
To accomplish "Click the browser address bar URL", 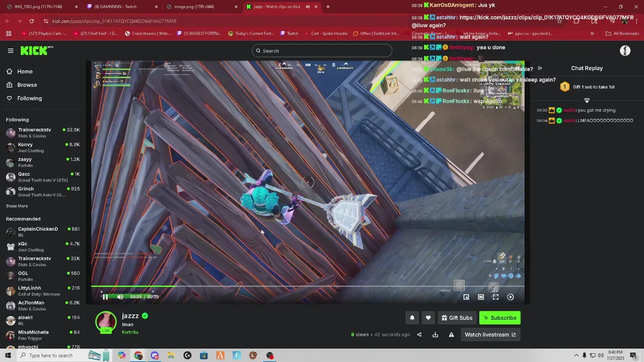I will pos(114,21).
